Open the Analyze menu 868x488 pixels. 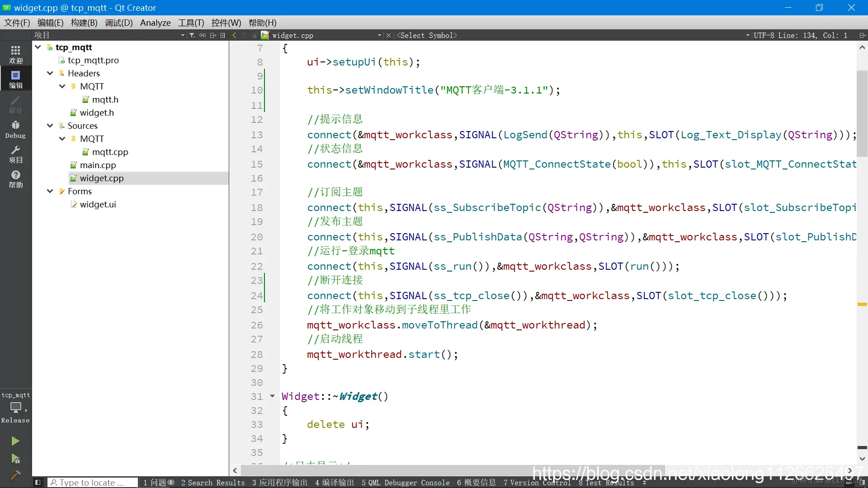tap(155, 23)
